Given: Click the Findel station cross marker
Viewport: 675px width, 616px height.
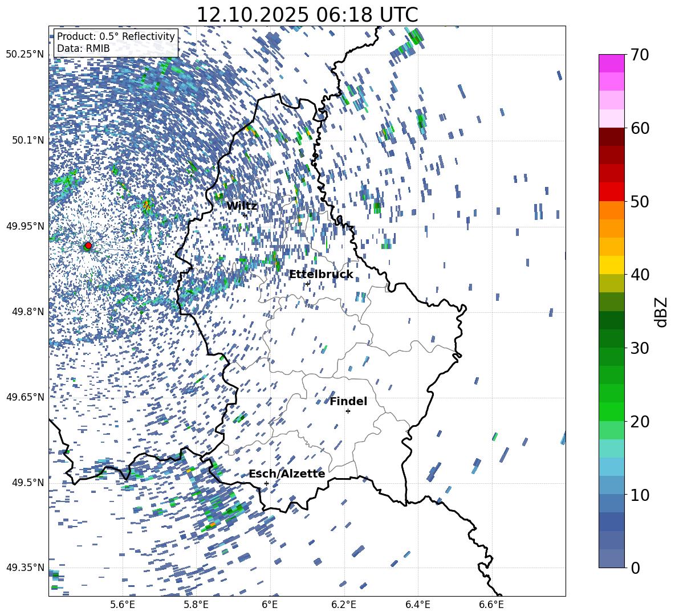Looking at the screenshot, I should point(348,411).
